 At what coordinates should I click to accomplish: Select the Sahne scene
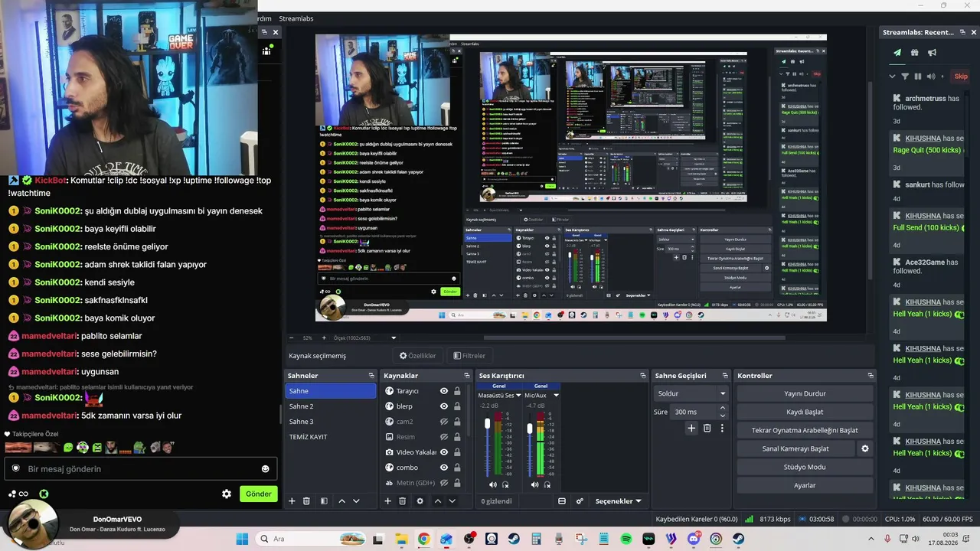coord(331,391)
